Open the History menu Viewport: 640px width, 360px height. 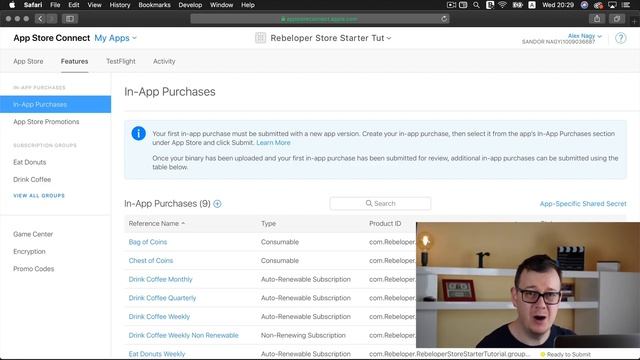click(x=120, y=5)
